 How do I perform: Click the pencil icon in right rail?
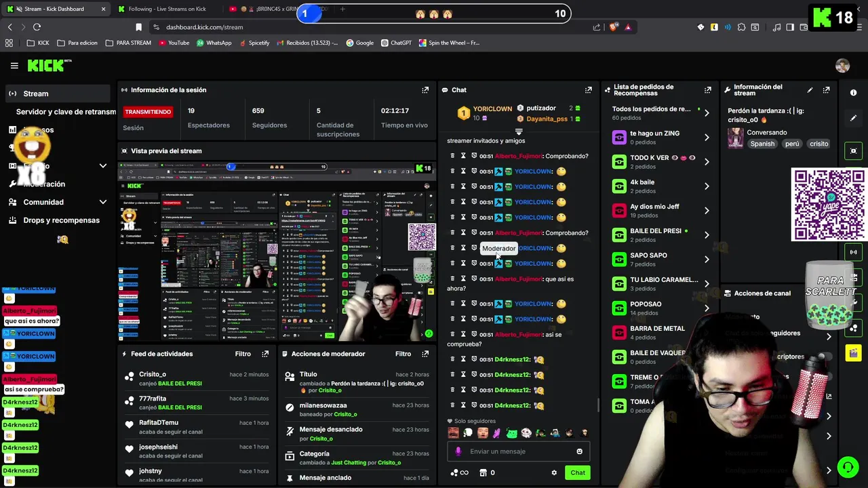853,119
